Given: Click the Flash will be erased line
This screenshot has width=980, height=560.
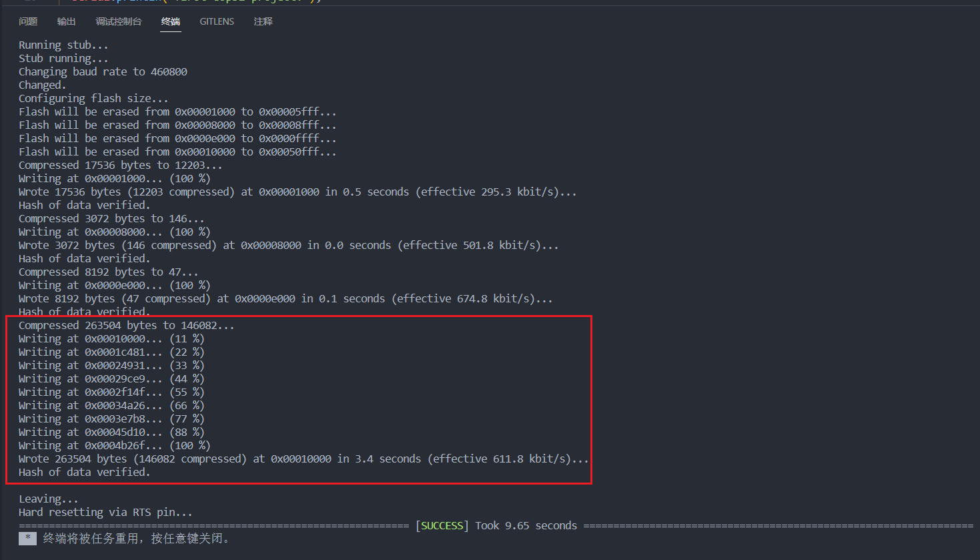Looking at the screenshot, I should tap(177, 111).
